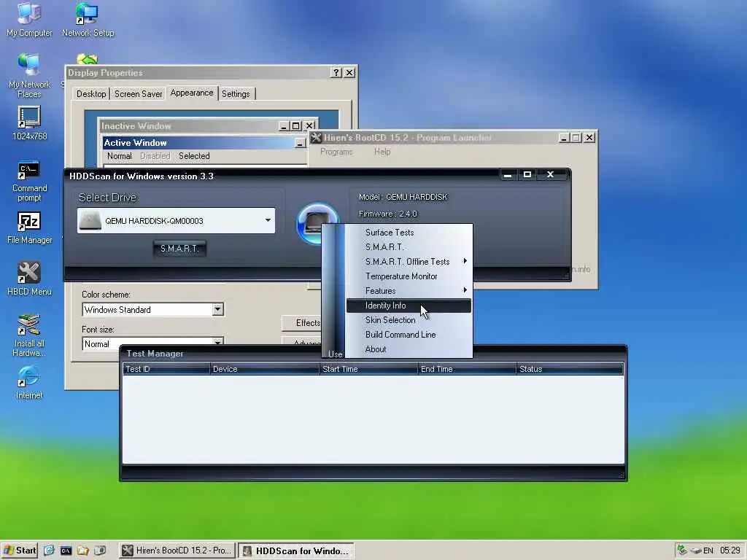The height and width of the screenshot is (560, 747).
Task: Launch the Internet desktop shortcut
Action: click(x=29, y=383)
